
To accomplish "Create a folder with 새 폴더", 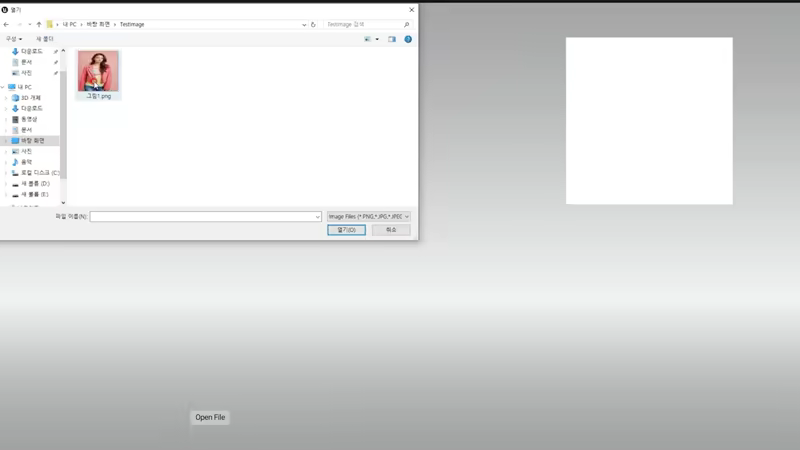I will (45, 39).
